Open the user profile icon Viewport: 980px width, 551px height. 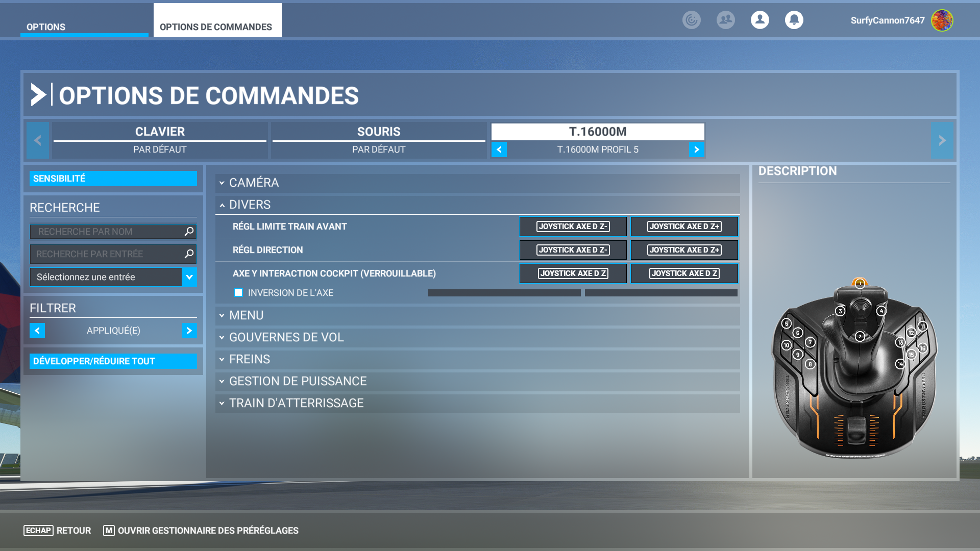tap(759, 20)
